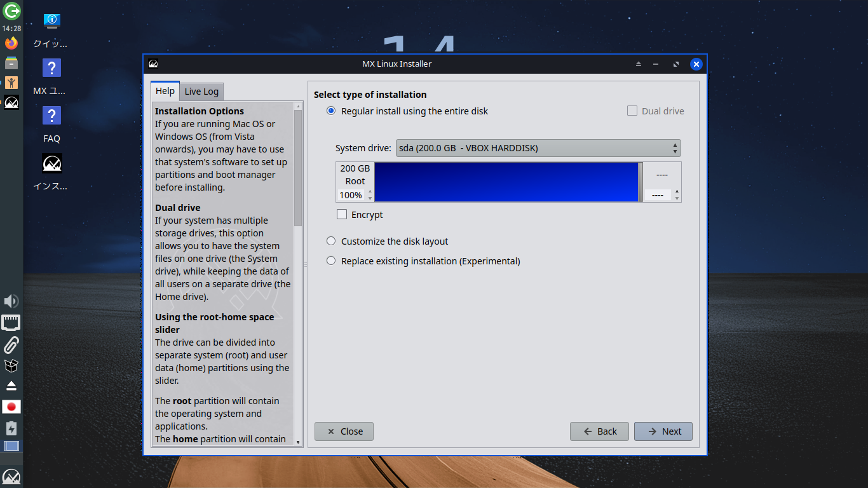Click the right-side ---- size field

658,195
